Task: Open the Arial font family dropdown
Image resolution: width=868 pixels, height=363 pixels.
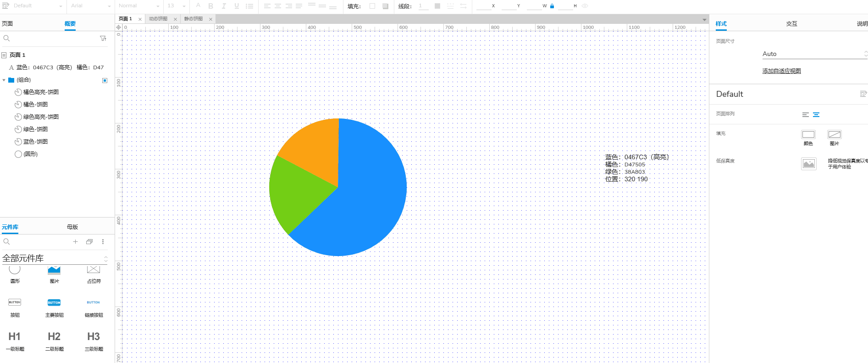Action: tap(91, 6)
